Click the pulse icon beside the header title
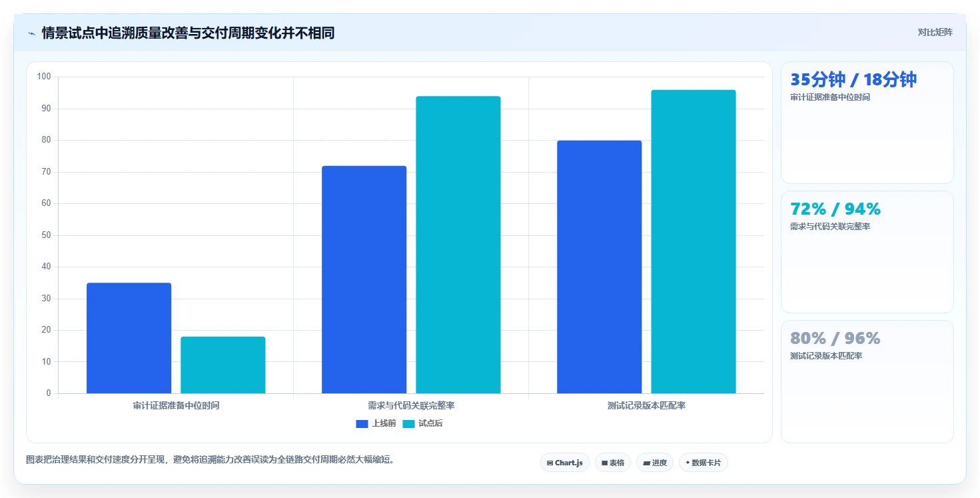Screen dimensions: 980x498 coord(31,33)
